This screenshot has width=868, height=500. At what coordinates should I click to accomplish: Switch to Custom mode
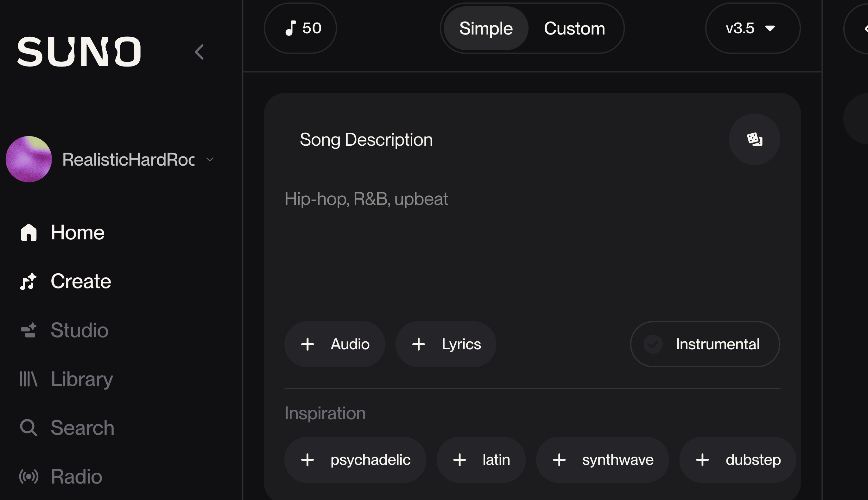pyautogui.click(x=574, y=28)
